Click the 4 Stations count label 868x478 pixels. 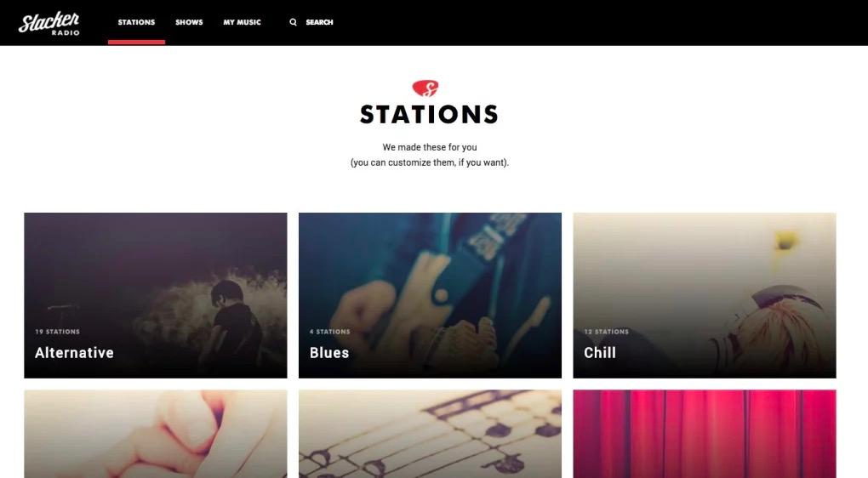(x=330, y=332)
